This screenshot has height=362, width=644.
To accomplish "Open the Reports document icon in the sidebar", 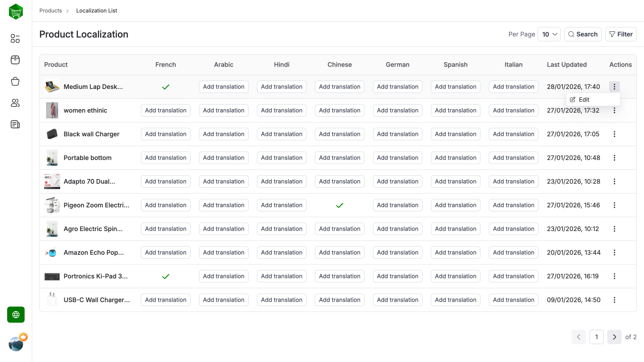I will (x=15, y=124).
